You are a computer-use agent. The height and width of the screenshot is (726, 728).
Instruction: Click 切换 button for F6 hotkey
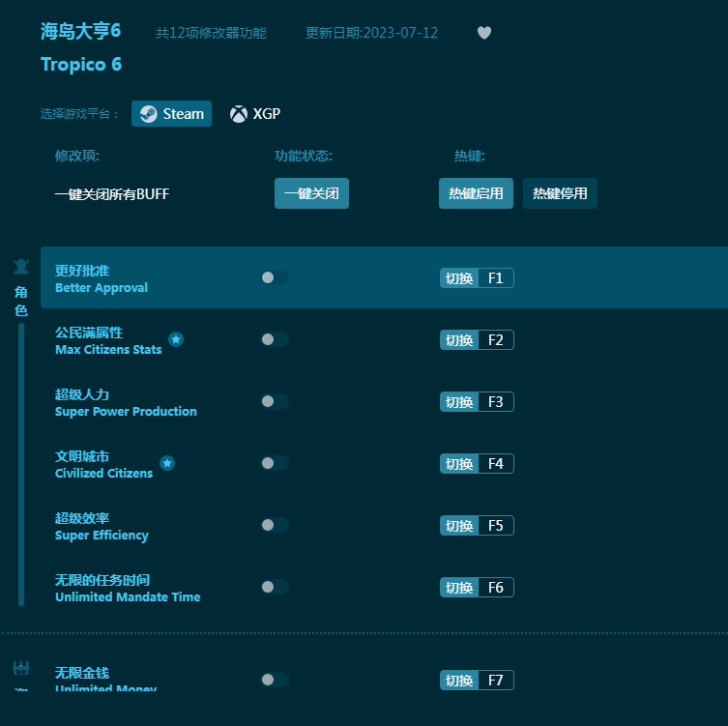click(459, 587)
